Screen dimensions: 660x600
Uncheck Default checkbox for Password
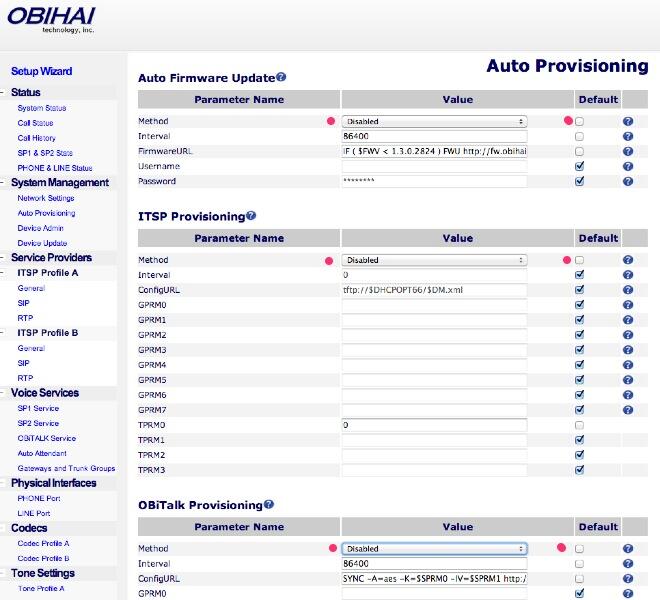pos(580,181)
